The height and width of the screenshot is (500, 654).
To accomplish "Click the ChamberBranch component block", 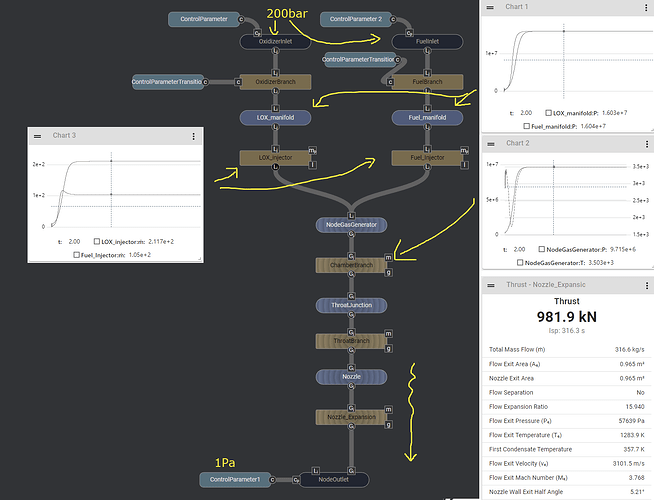I will (x=350, y=265).
